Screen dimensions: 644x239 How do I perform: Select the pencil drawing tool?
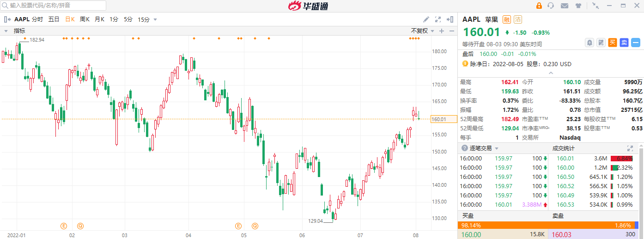point(426,19)
